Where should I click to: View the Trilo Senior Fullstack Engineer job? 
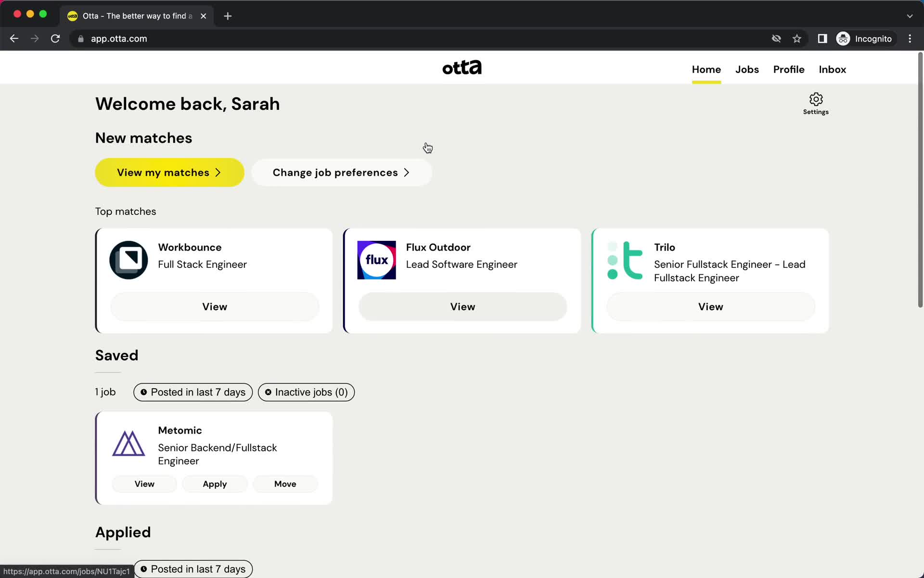(x=710, y=307)
